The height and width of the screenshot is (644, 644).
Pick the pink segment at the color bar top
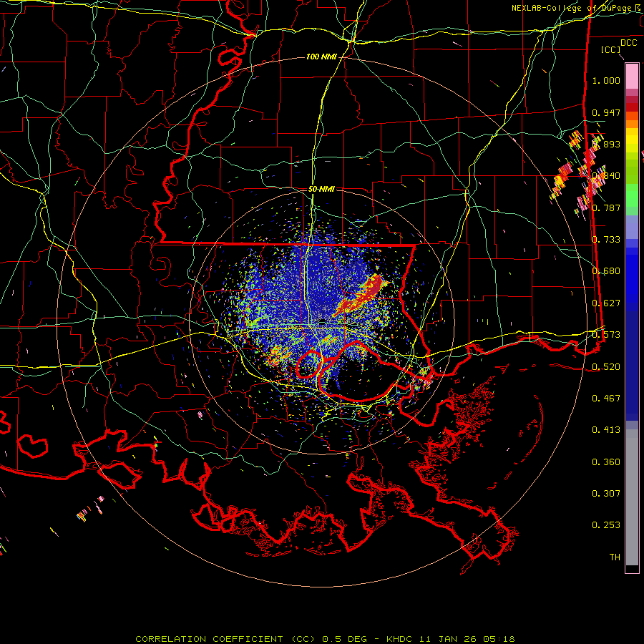click(x=632, y=76)
